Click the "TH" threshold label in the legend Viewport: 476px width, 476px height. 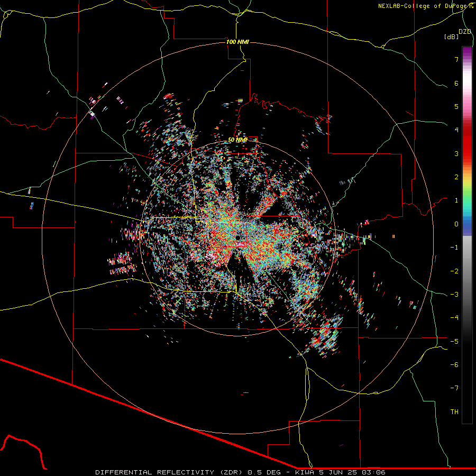(454, 412)
